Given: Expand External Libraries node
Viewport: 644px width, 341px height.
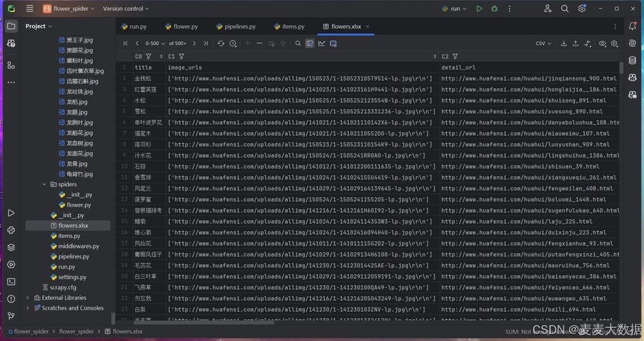Looking at the screenshot, I should (27, 298).
